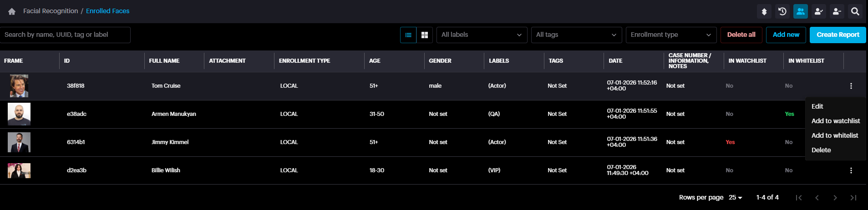Switch to grid view

pyautogui.click(x=425, y=35)
